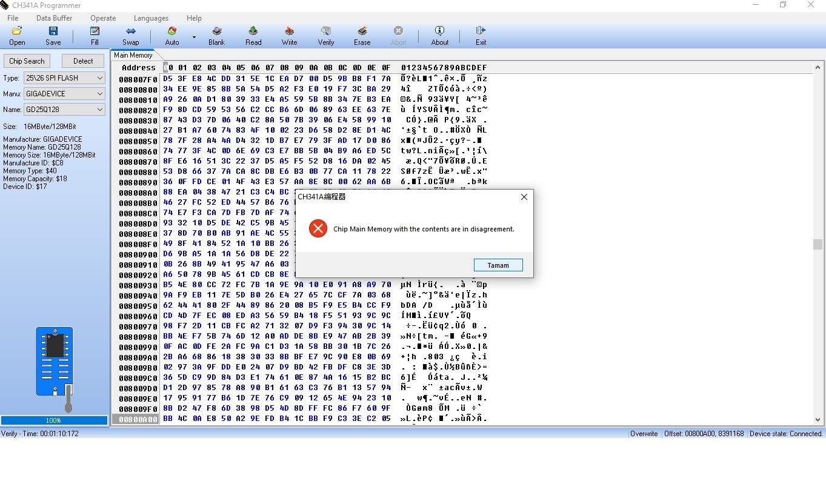826x504 pixels.
Task: Click the Overwrite status bar indicator
Action: pos(644,434)
